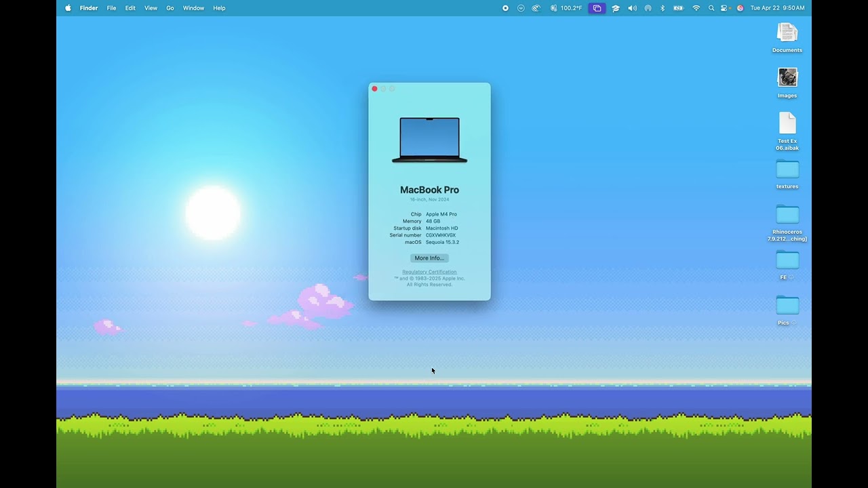Click the date and time Tue Apr 22

point(777,8)
